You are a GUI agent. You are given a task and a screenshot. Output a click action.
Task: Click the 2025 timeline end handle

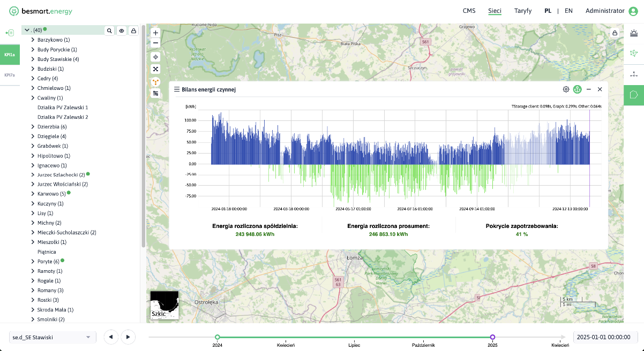(492, 337)
